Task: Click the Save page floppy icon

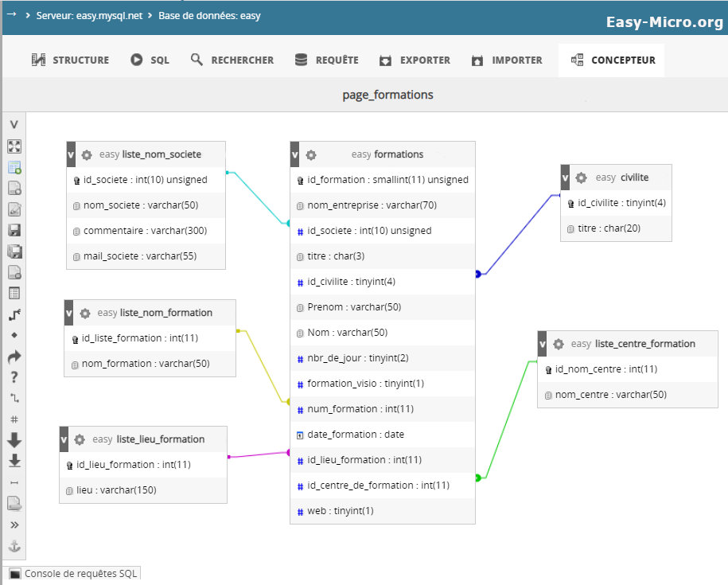Action: point(14,230)
